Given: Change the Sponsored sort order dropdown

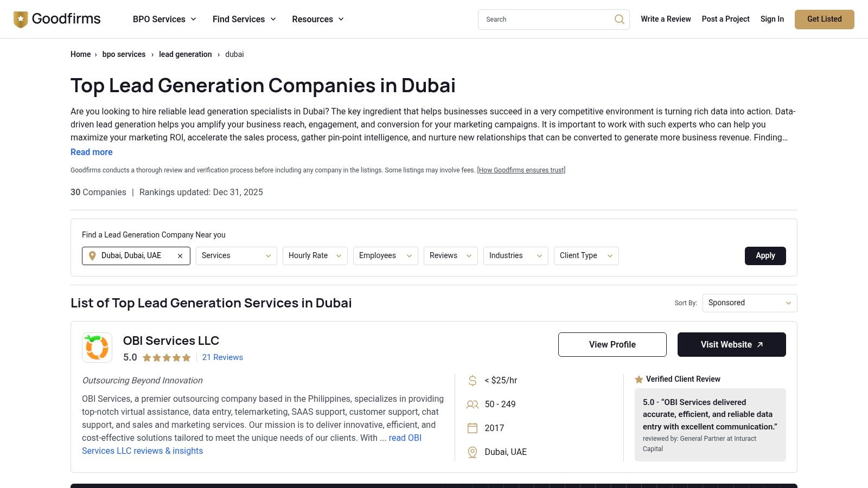Looking at the screenshot, I should [749, 303].
